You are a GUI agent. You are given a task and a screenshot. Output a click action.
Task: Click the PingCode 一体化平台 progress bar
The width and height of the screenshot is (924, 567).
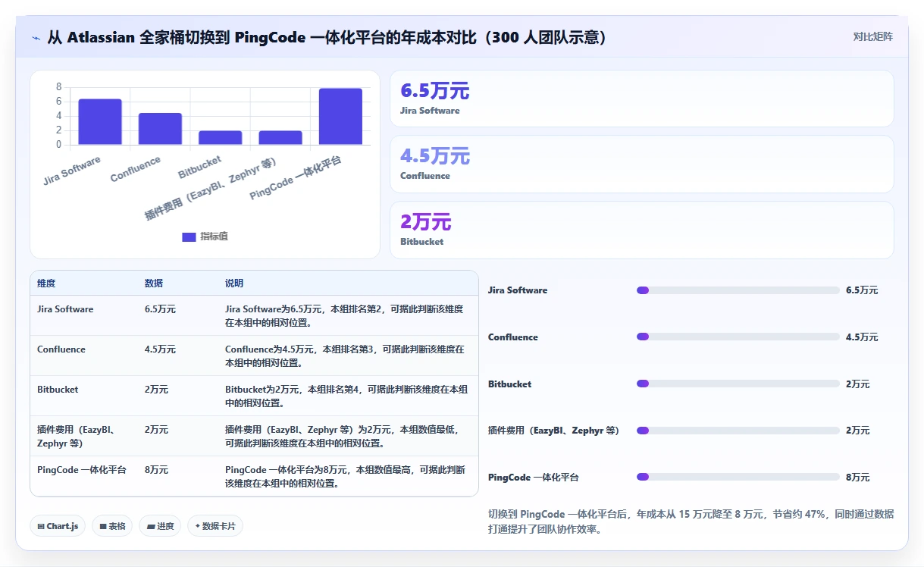tap(738, 477)
